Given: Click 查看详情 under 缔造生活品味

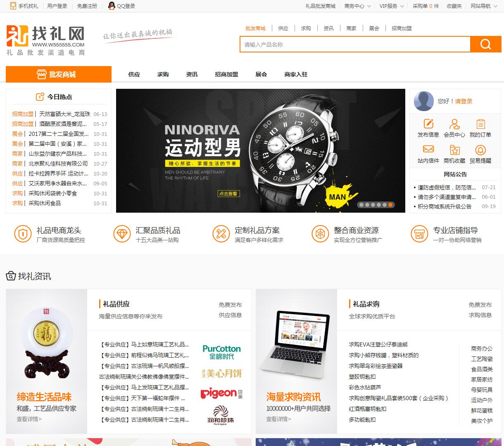Looking at the screenshot, I should 29,419.
